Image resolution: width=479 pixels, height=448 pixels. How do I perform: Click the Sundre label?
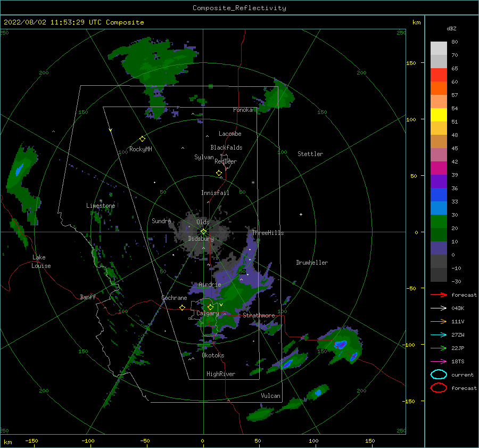[161, 221]
